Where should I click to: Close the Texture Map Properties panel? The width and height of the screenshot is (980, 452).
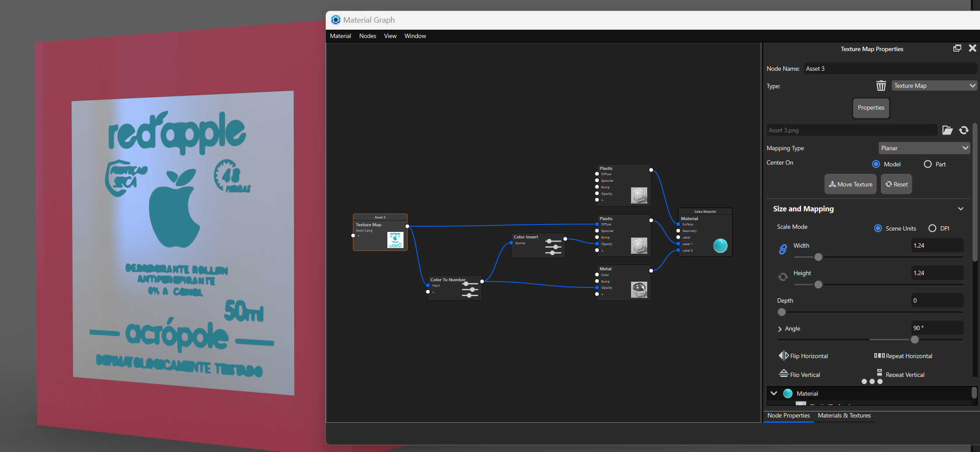[972, 48]
